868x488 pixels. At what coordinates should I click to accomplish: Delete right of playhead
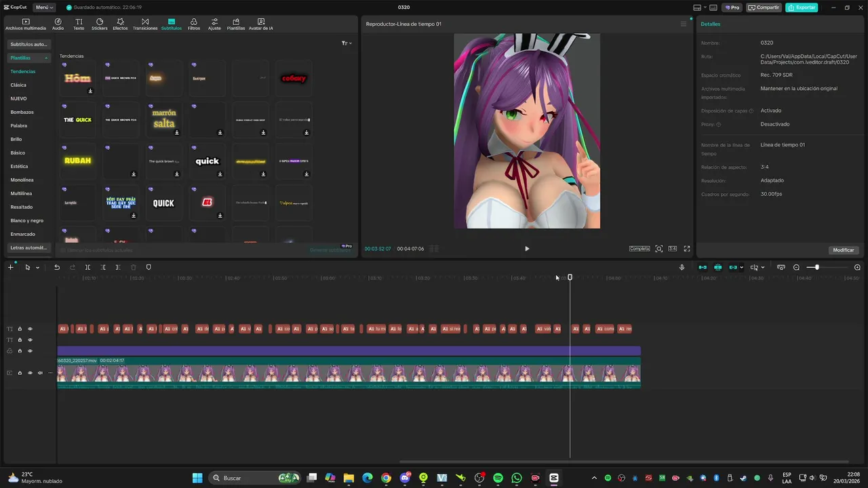118,267
